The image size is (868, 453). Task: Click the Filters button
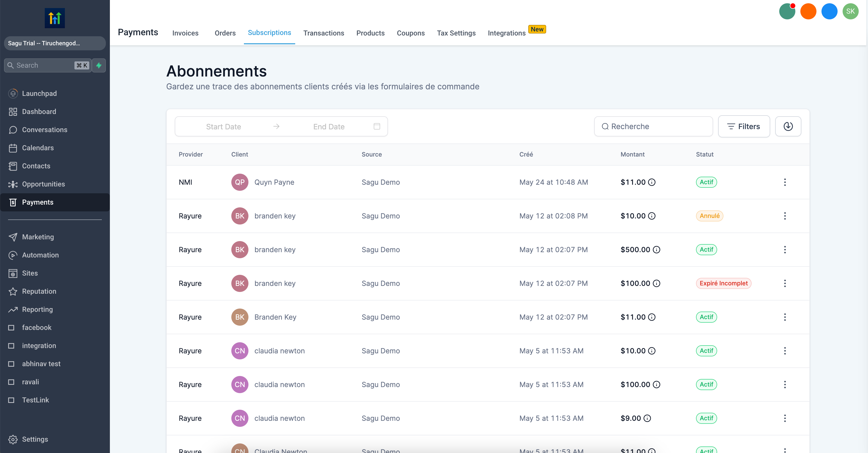click(744, 127)
